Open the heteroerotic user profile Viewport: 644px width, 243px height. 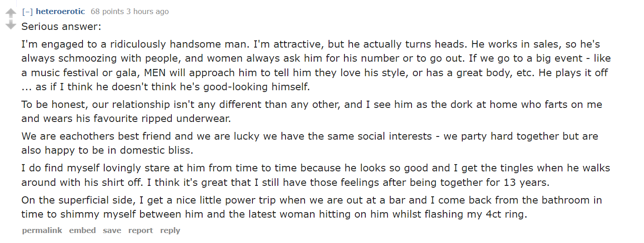click(x=60, y=11)
